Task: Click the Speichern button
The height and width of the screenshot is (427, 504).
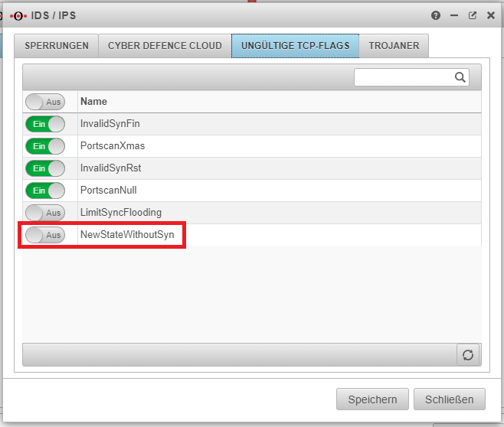Action: coord(372,399)
